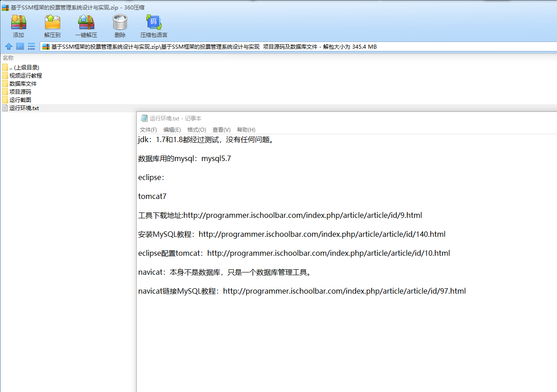Click the folder icon of 上级目录

[x=5, y=67]
